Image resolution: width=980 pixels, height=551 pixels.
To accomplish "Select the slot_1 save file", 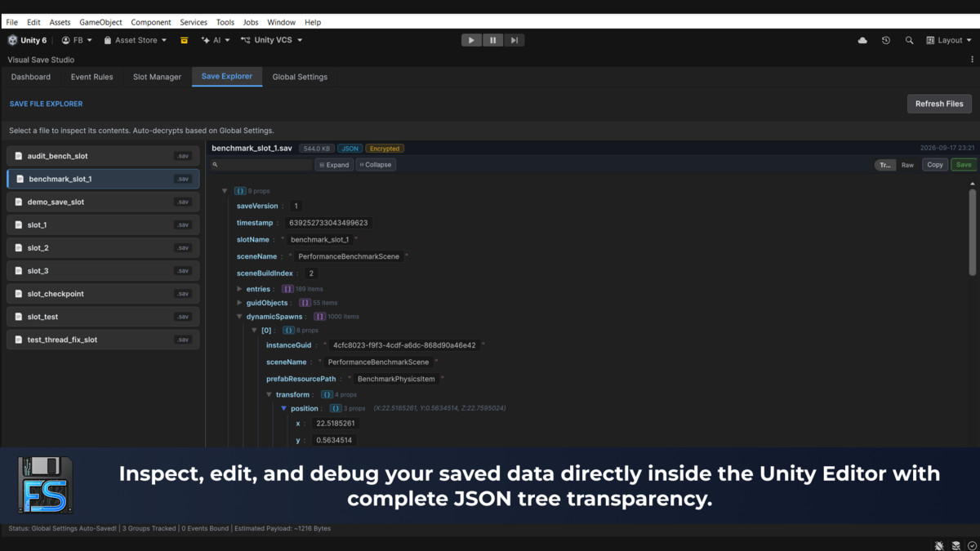I will coord(103,224).
